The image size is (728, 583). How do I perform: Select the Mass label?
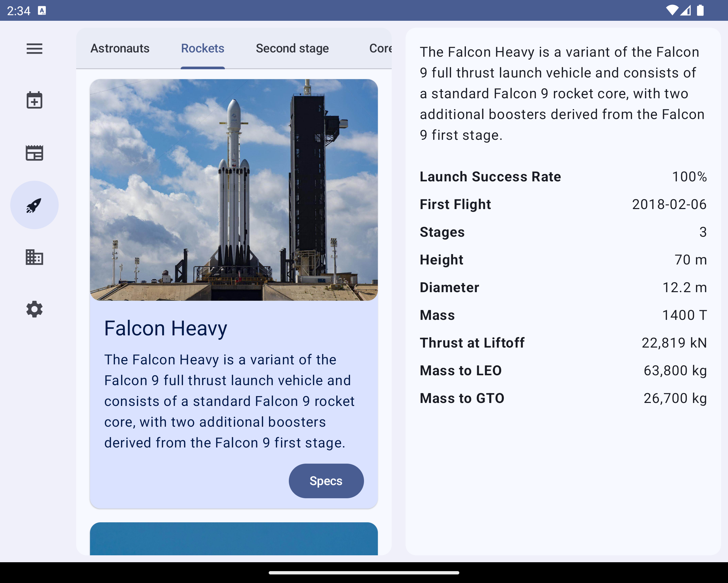point(437,315)
